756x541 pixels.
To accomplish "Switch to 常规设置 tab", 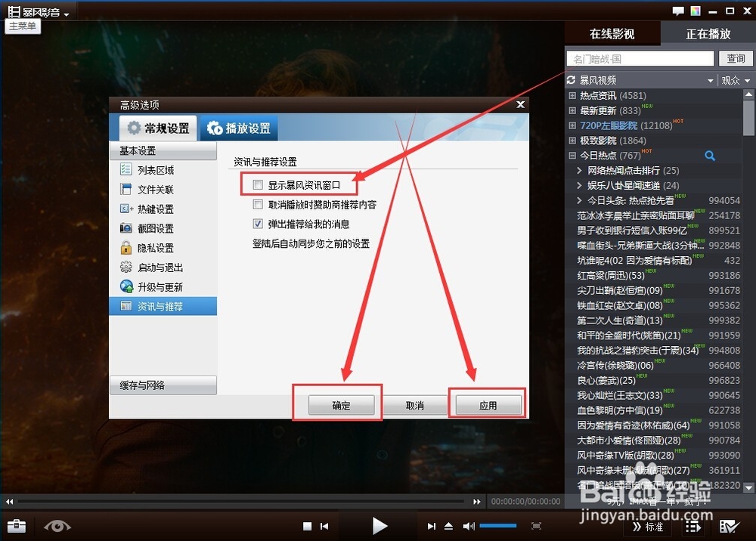I will (x=158, y=128).
